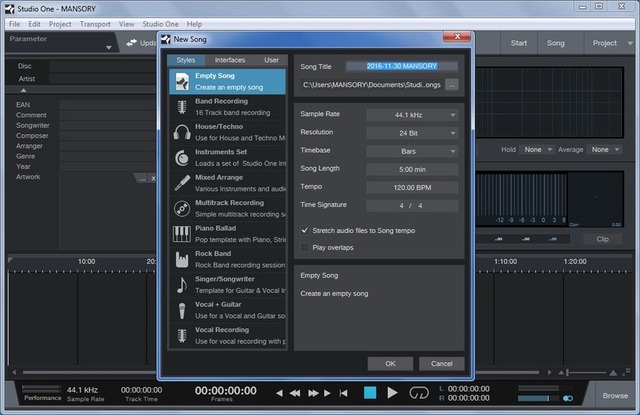Viewport: 640px width, 415px height.
Task: Open the Sample Rate dropdown
Action: (x=412, y=114)
